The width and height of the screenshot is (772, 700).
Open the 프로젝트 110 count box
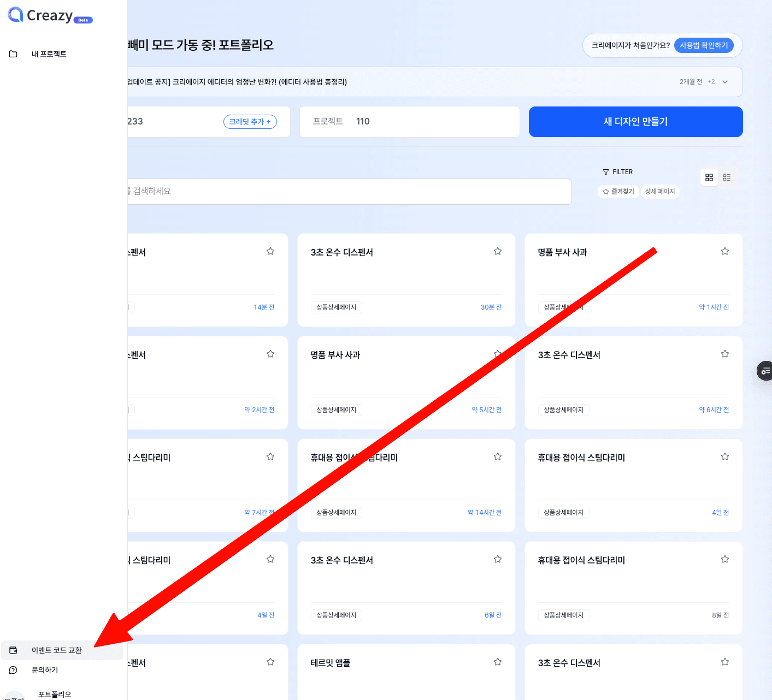tap(410, 122)
